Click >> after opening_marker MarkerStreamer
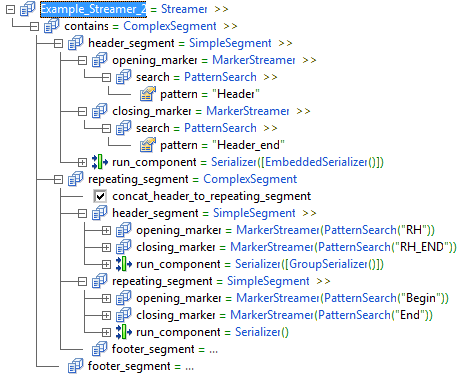Viewport: 459px width, 376px height. (309, 60)
